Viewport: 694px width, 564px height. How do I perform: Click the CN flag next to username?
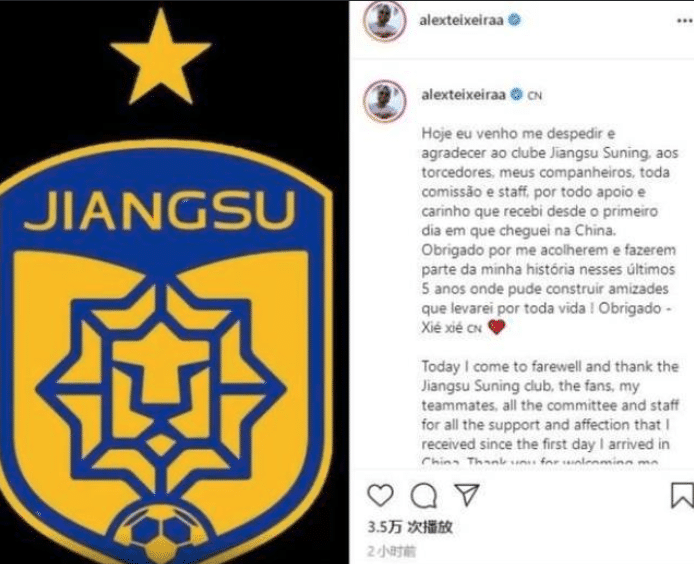534,95
